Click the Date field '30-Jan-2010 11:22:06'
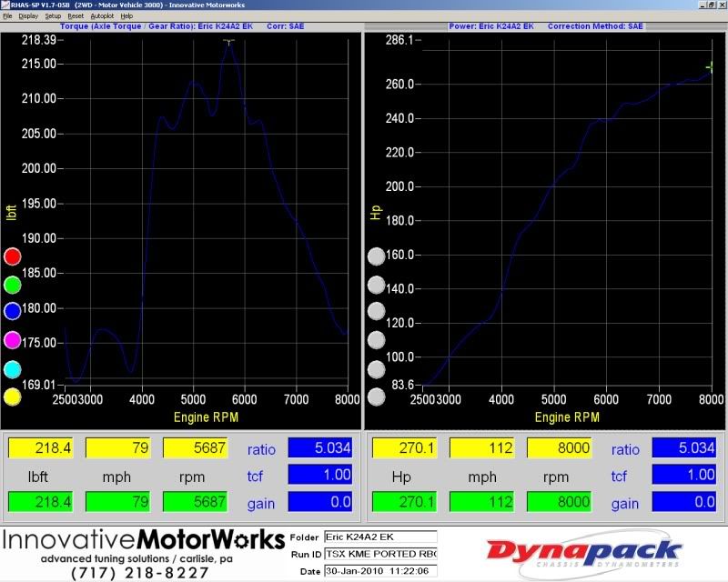 pyautogui.click(x=380, y=571)
